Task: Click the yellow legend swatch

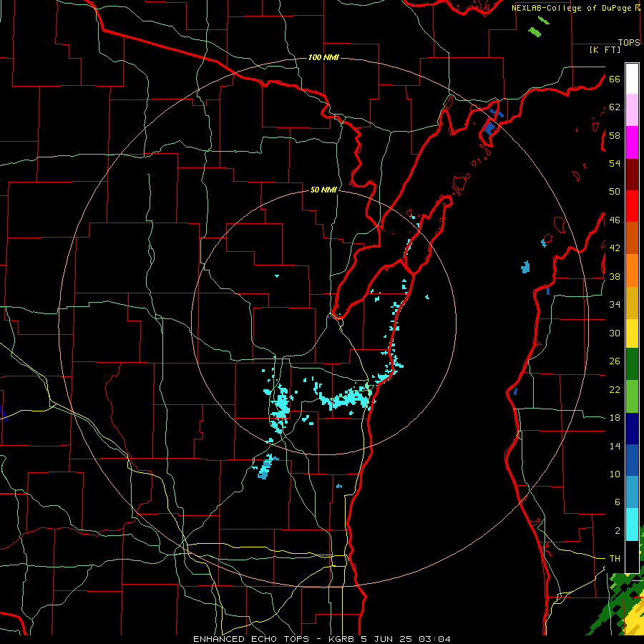Action: click(632, 333)
